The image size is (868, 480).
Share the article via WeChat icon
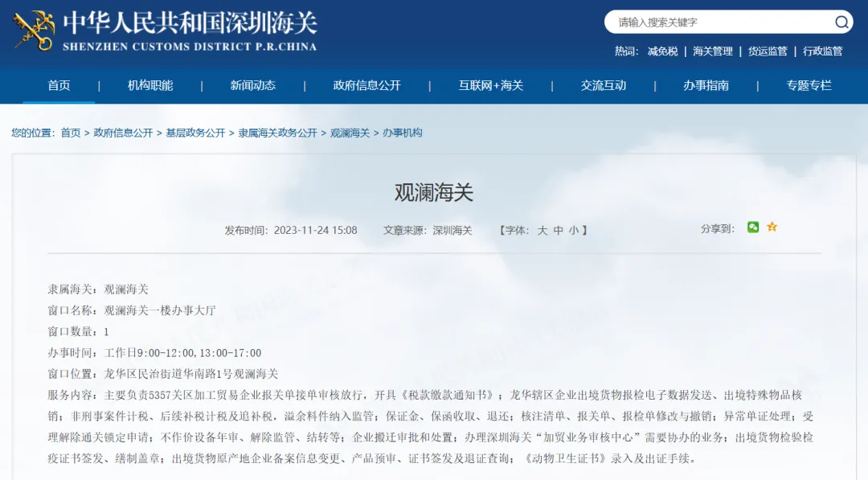pos(753,227)
